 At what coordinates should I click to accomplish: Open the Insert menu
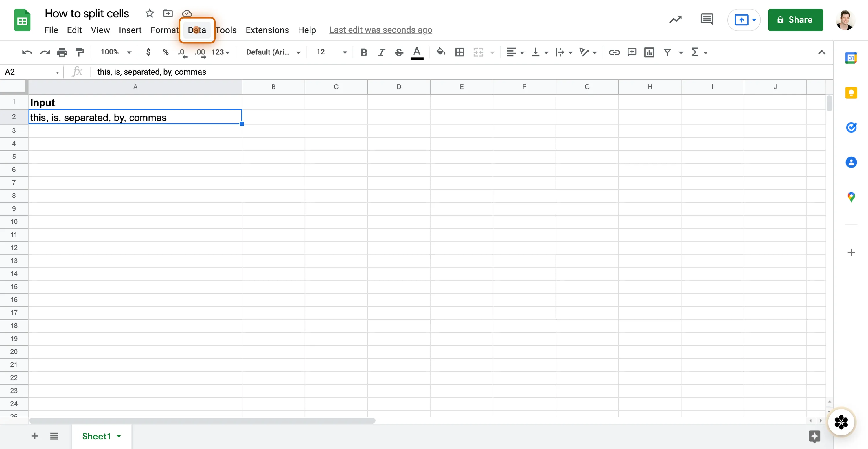coord(130,30)
